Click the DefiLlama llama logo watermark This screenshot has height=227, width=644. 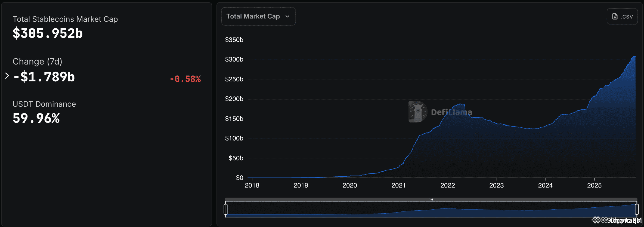[417, 112]
